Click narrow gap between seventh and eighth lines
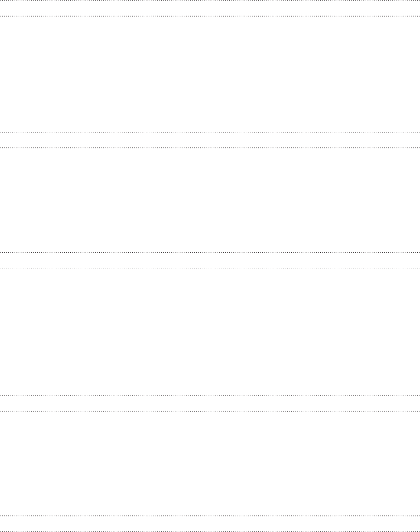Image resolution: width=420 pixels, height=532 pixels. click(210, 403)
